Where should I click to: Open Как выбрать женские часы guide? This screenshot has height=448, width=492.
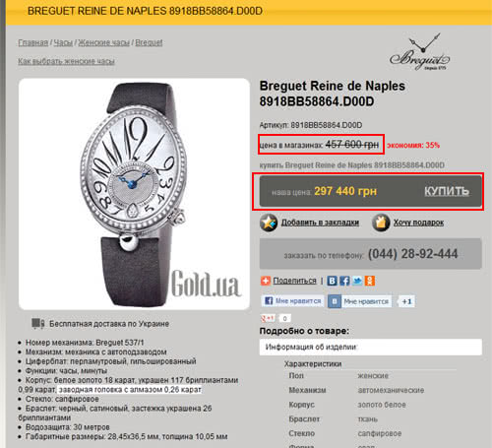point(66,61)
